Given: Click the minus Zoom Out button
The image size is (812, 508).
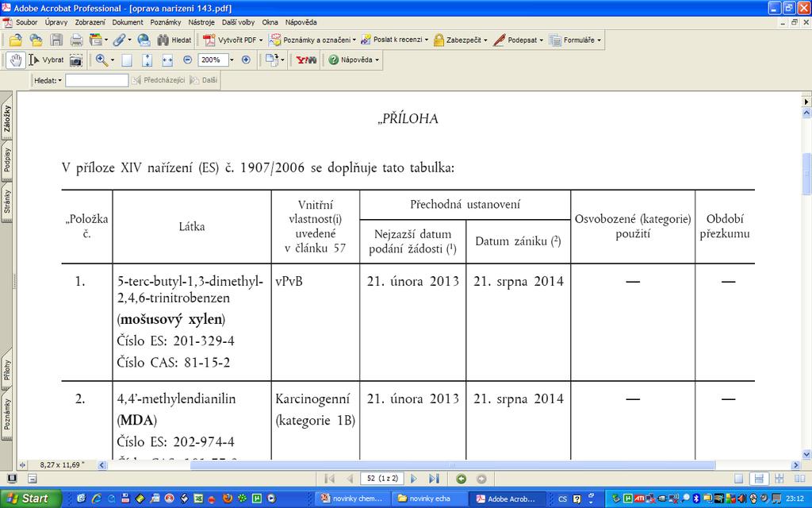Looking at the screenshot, I should pos(187,60).
